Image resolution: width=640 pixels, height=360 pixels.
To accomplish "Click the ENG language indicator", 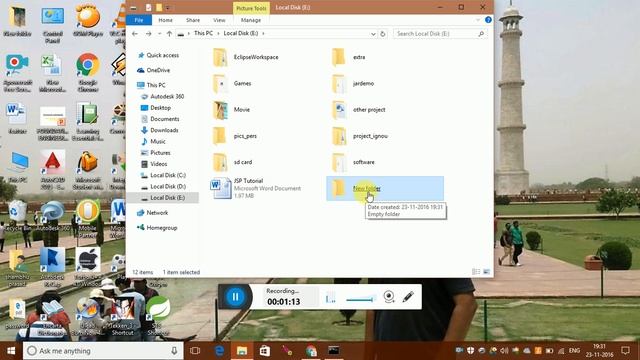I will pos(574,351).
